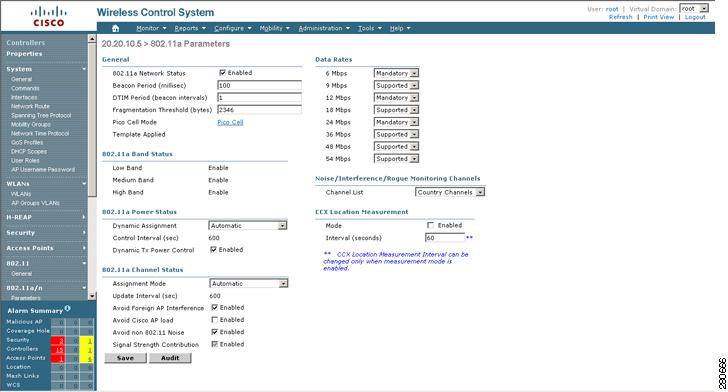The width and height of the screenshot is (728, 392).
Task: Open the Administration menu
Action: point(324,28)
